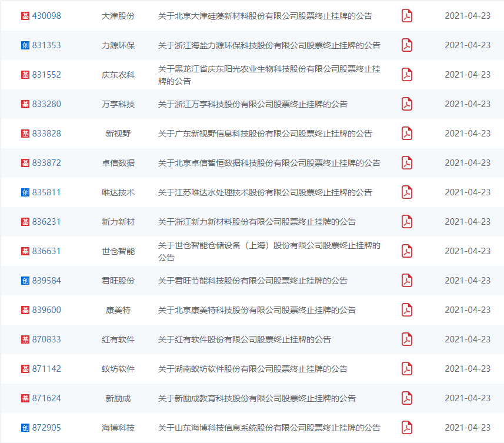Open stock code 870833

coord(46,339)
